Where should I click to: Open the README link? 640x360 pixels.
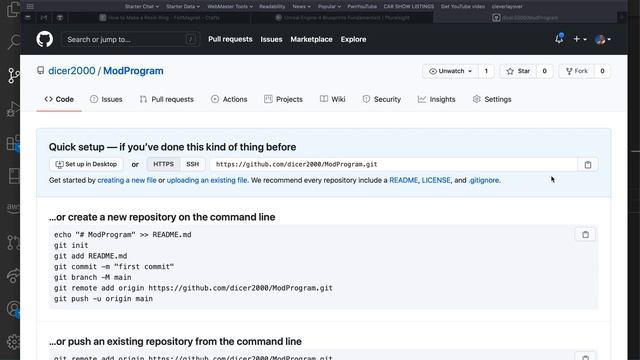404,180
